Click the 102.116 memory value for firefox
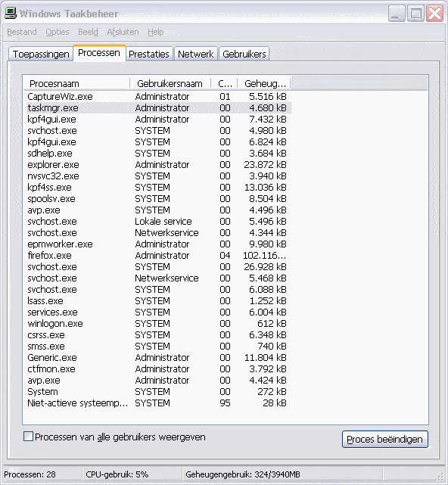 pyautogui.click(x=265, y=256)
